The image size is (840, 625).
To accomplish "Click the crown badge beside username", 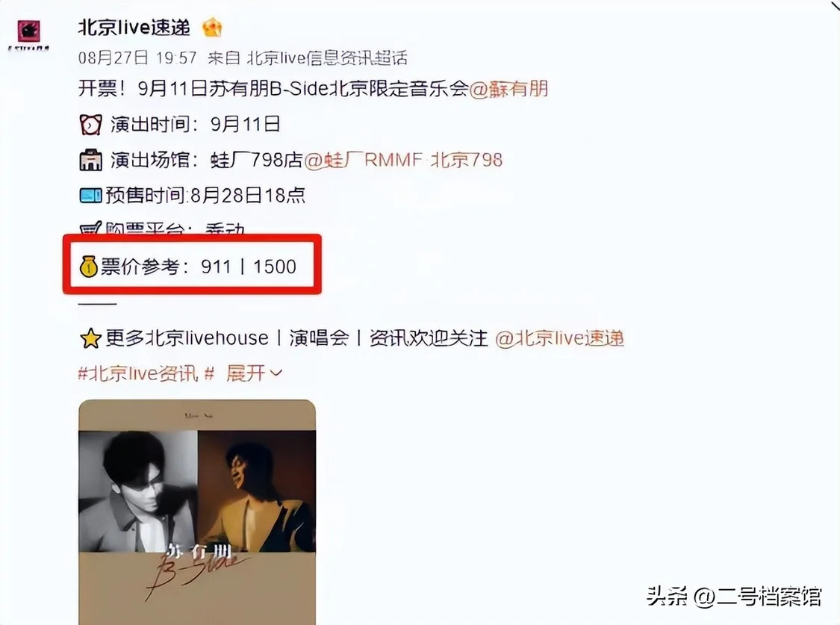I will [212, 28].
